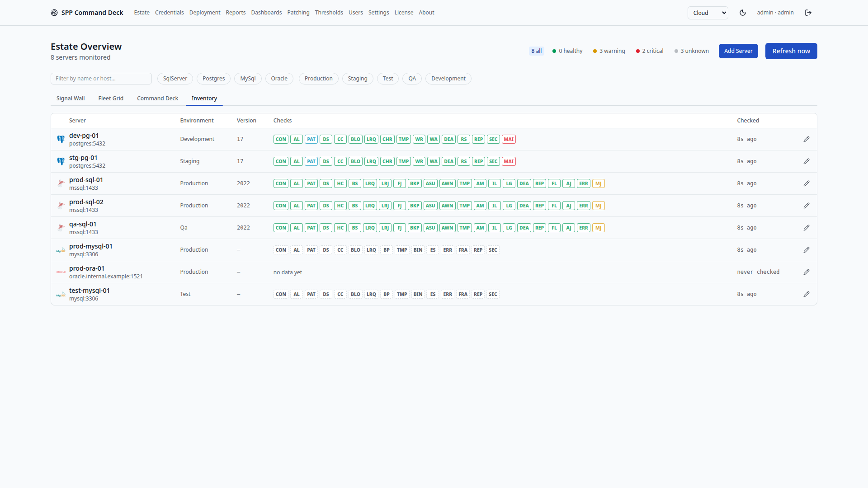
Task: Toggle the Test filter chip
Action: tap(388, 79)
